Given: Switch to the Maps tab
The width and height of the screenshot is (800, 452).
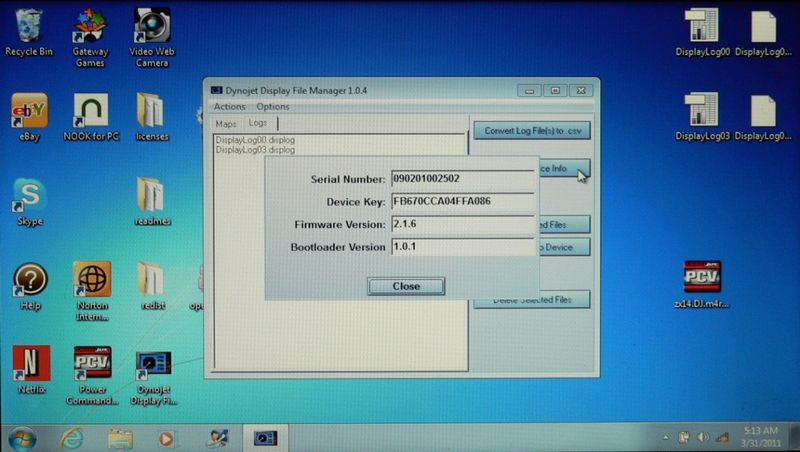Looking at the screenshot, I should coord(226,122).
